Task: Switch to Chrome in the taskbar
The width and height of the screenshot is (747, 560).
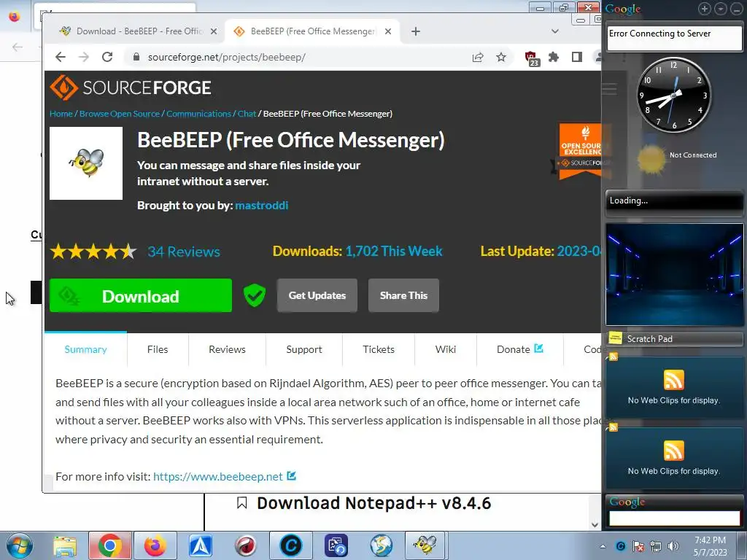Action: [x=110, y=545]
